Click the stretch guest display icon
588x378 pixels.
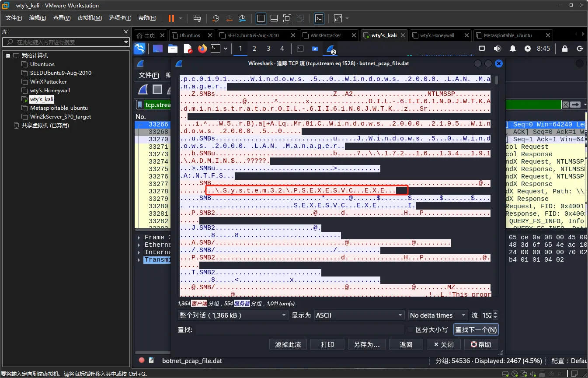coord(338,18)
